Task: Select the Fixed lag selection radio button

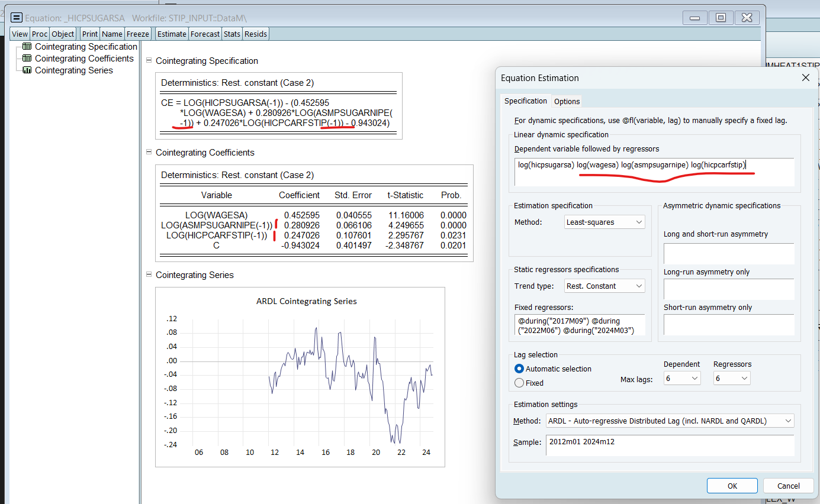Action: coord(519,383)
